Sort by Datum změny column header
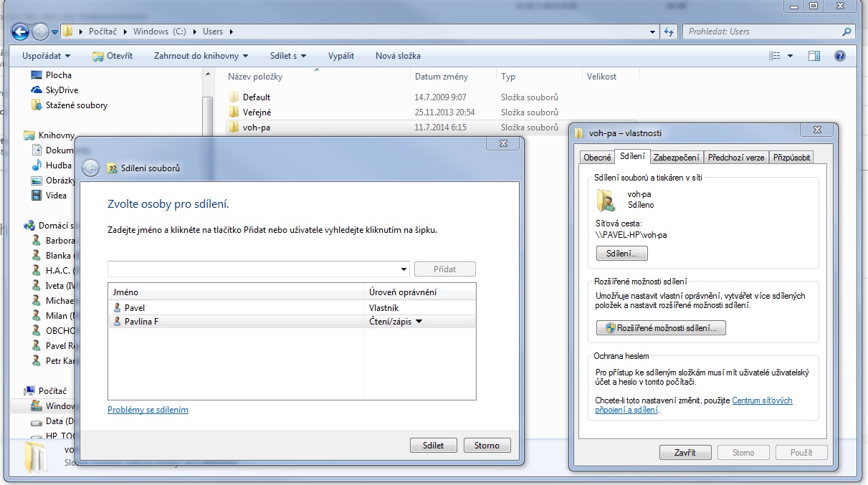This screenshot has height=485, width=868. (x=442, y=77)
